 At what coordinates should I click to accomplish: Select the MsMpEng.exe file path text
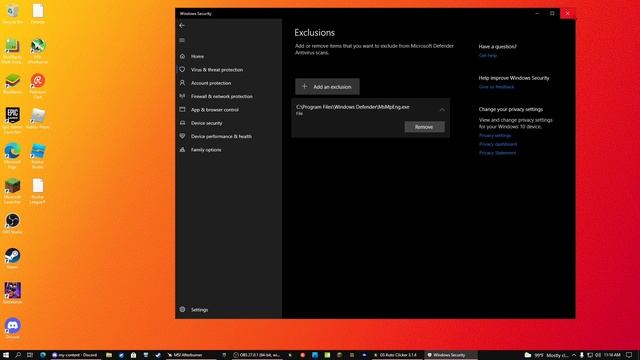(x=353, y=107)
